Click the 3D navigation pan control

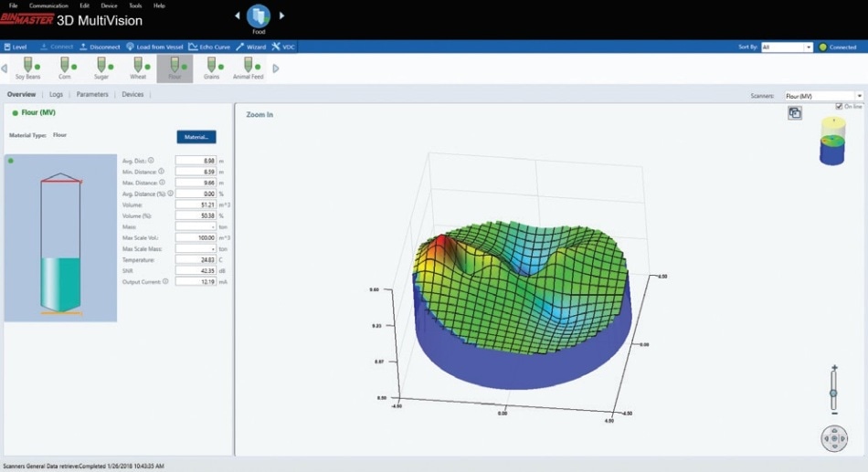point(834,438)
